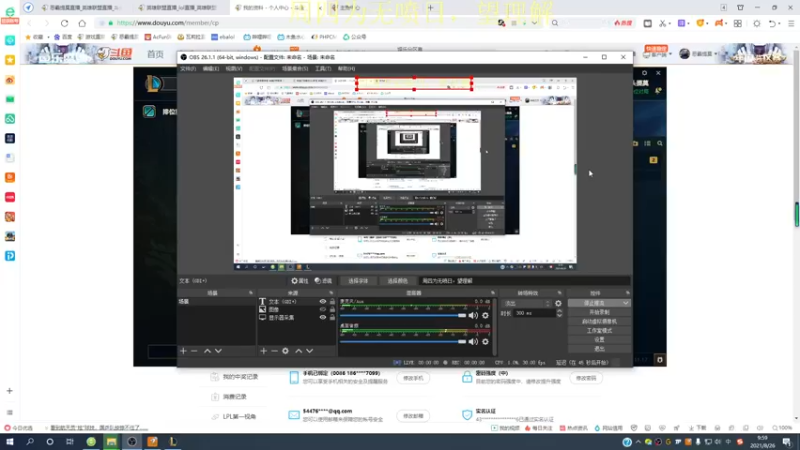Open browser screenshot scissors tool

click(x=662, y=23)
